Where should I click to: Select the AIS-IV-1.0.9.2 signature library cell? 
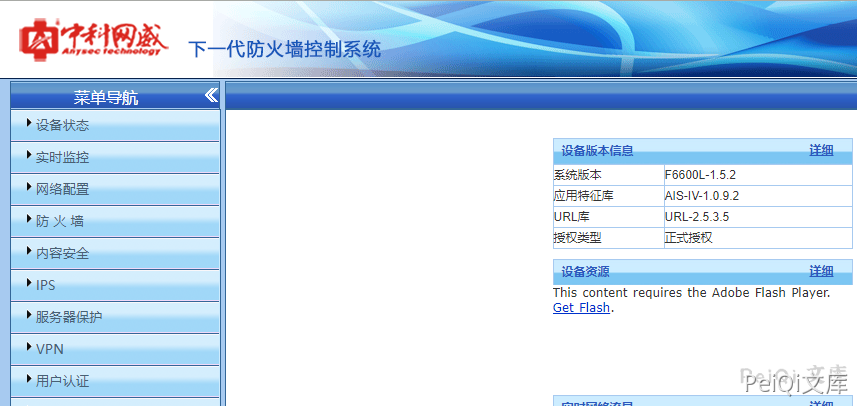[702, 196]
